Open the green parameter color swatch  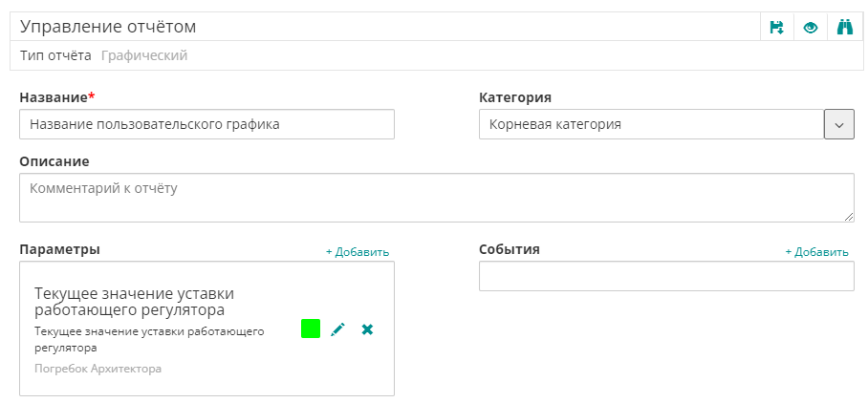pyautogui.click(x=311, y=329)
